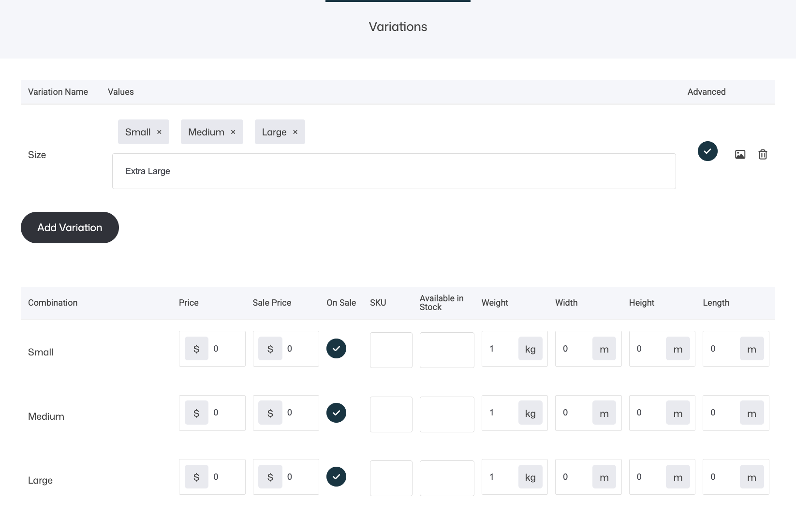Focus the Extra Large values input field
Viewport: 796px width, 532px height.
(x=394, y=171)
